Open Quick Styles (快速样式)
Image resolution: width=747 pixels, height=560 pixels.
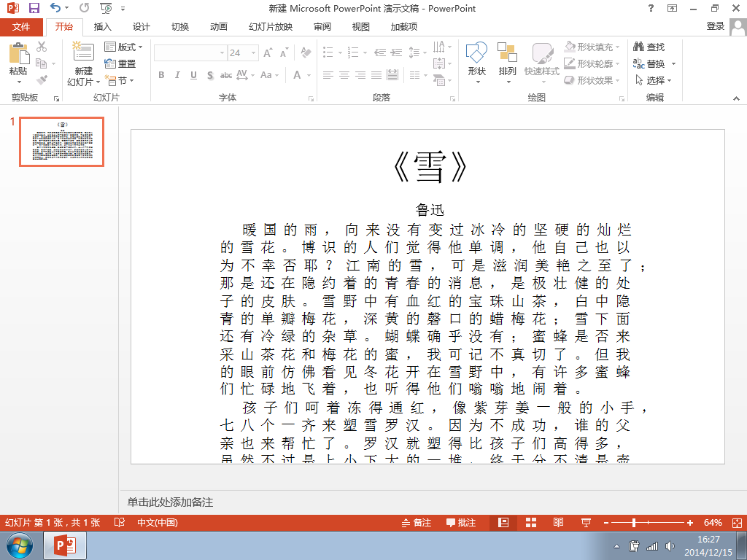pos(542,63)
